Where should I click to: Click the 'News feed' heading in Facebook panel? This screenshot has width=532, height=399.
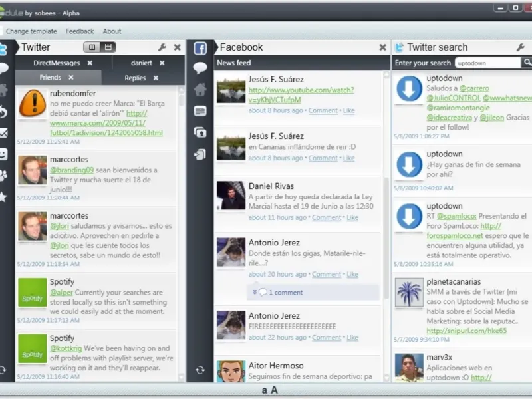click(234, 63)
